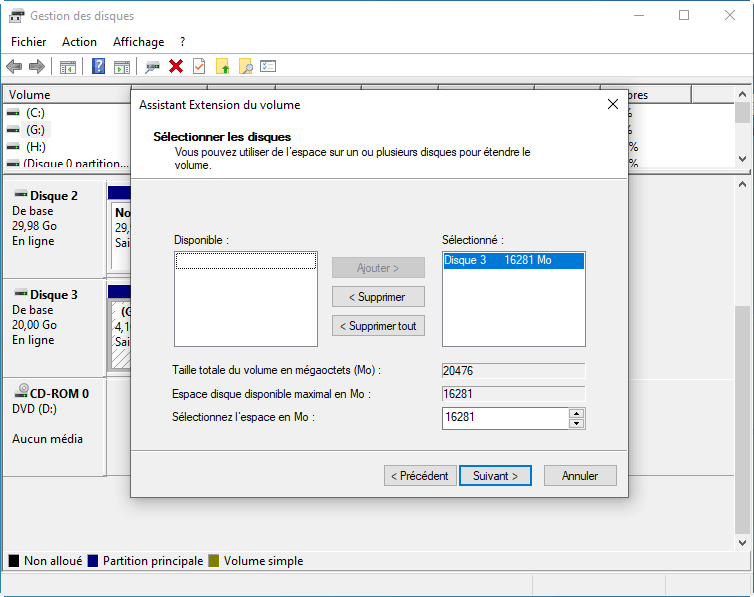
Task: Click the disk pane vertical scrollbar thumb
Action: click(742, 419)
